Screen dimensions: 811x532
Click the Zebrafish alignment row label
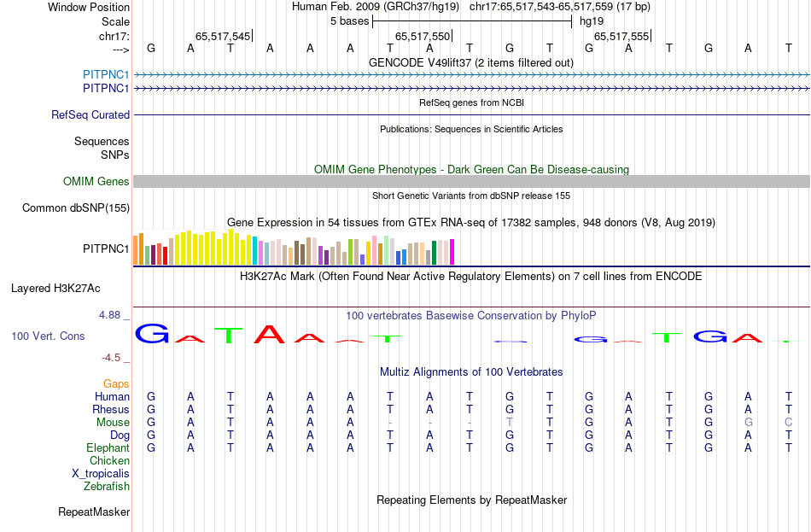click(107, 487)
